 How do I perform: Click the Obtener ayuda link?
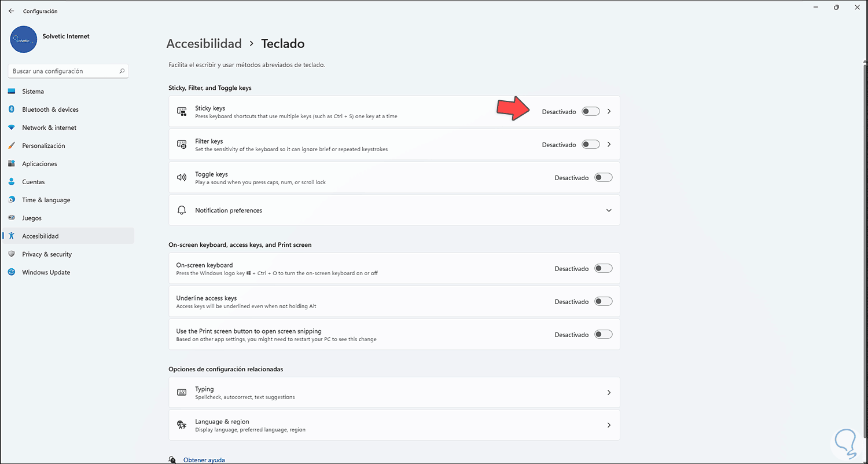coord(204,460)
